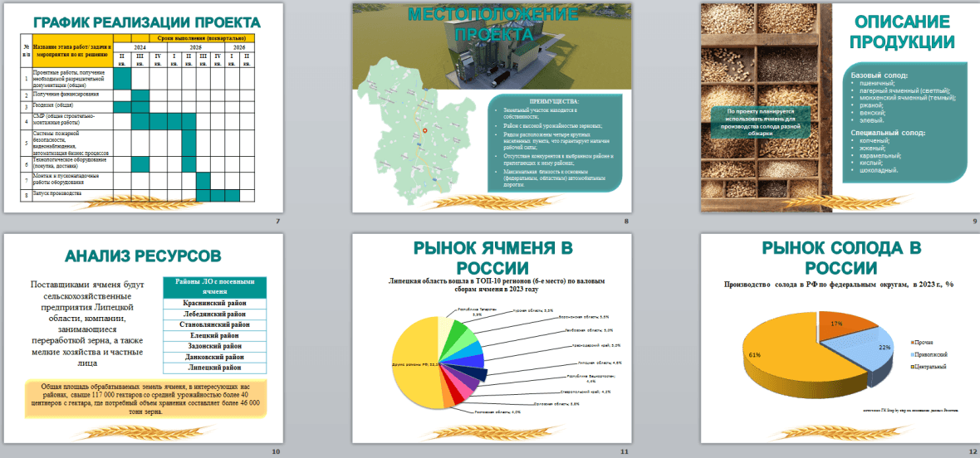Click the 'шоколадный.' bullet item
The image size is (980, 458).
click(x=879, y=170)
